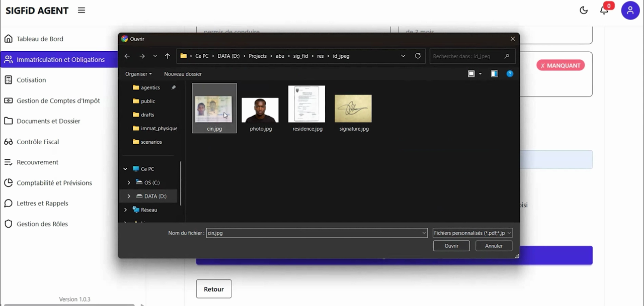The image size is (644, 306).
Task: Toggle dark mode moon icon
Action: [x=584, y=10]
